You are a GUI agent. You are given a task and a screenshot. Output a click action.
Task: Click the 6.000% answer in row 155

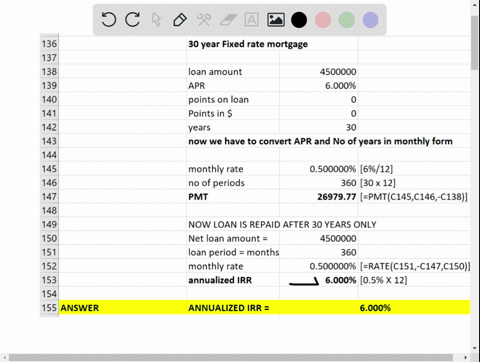(375, 308)
